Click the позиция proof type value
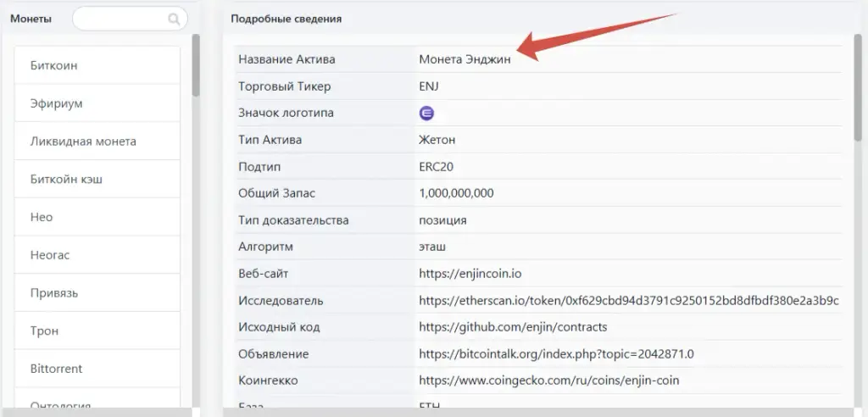Viewport: 868px width, 417px height. tap(442, 220)
